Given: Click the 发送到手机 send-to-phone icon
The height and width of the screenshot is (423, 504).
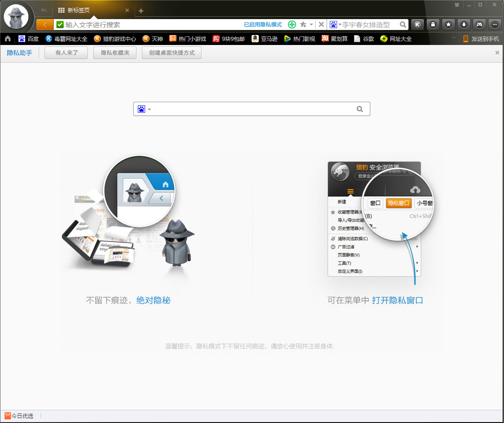Looking at the screenshot, I should coord(480,39).
